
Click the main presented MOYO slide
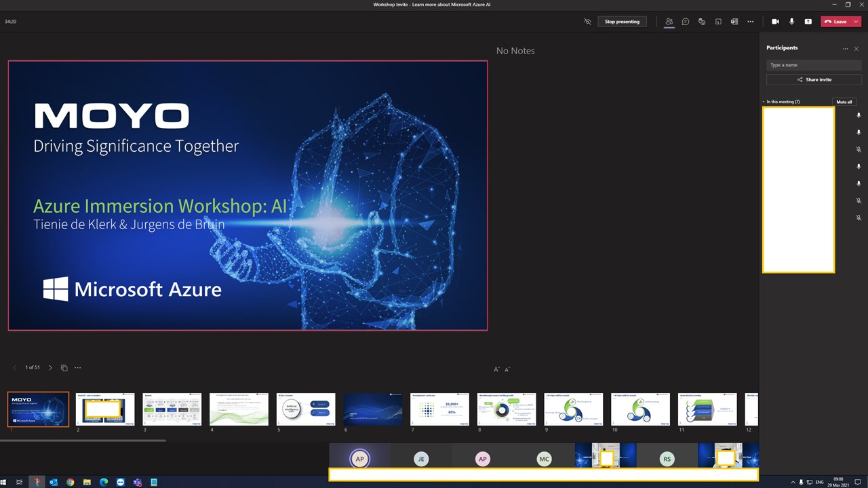click(x=248, y=195)
